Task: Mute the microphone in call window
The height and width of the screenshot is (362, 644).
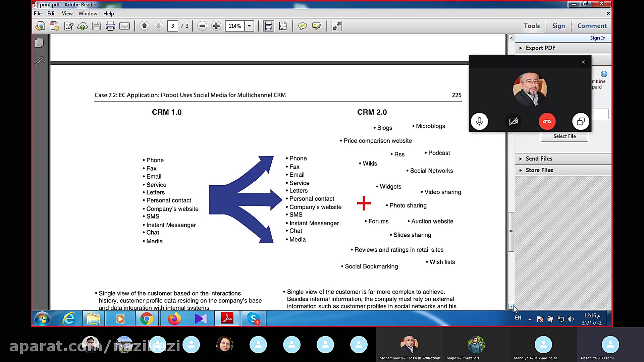Action: tap(479, 121)
